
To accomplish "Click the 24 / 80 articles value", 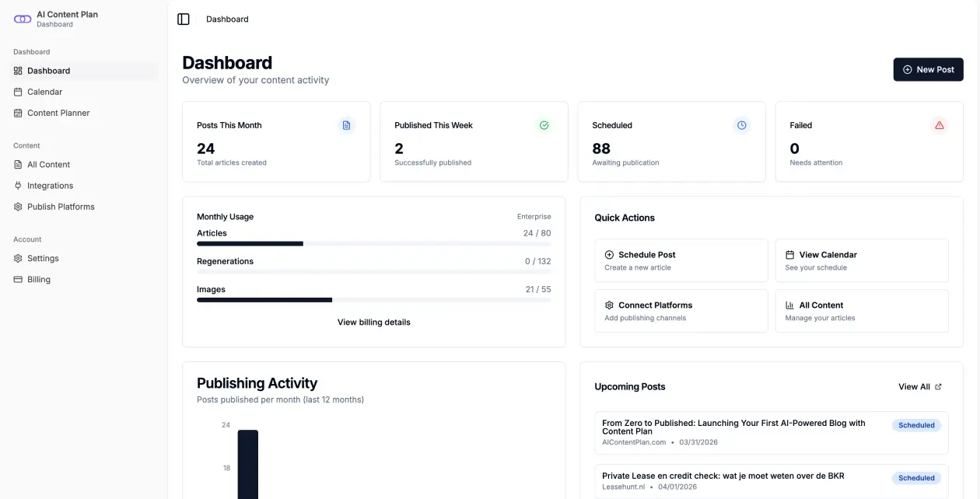I will tap(537, 233).
